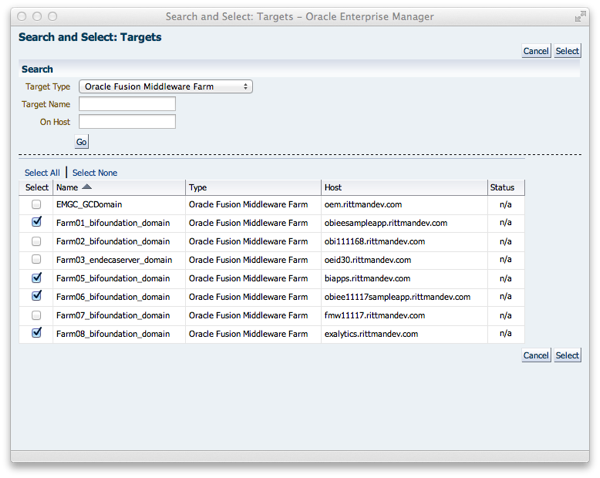This screenshot has width=600, height=478.
Task: Check the Farm03_endecaserver_domain checkbox
Action: (36, 259)
